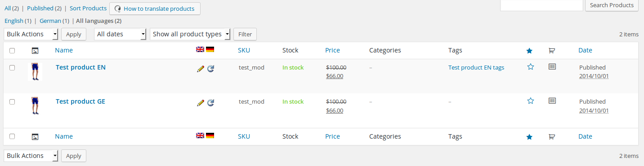644x166 pixels.
Task: Open the Test product EN tags link
Action: pyautogui.click(x=476, y=68)
